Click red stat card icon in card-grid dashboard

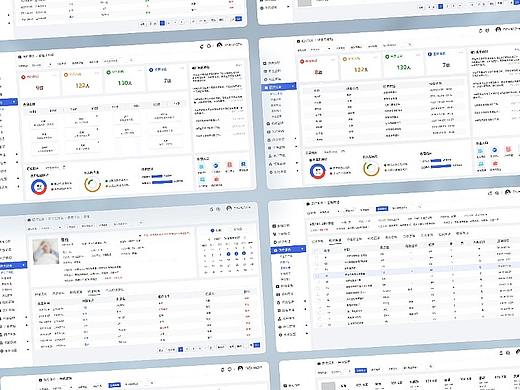(23, 77)
